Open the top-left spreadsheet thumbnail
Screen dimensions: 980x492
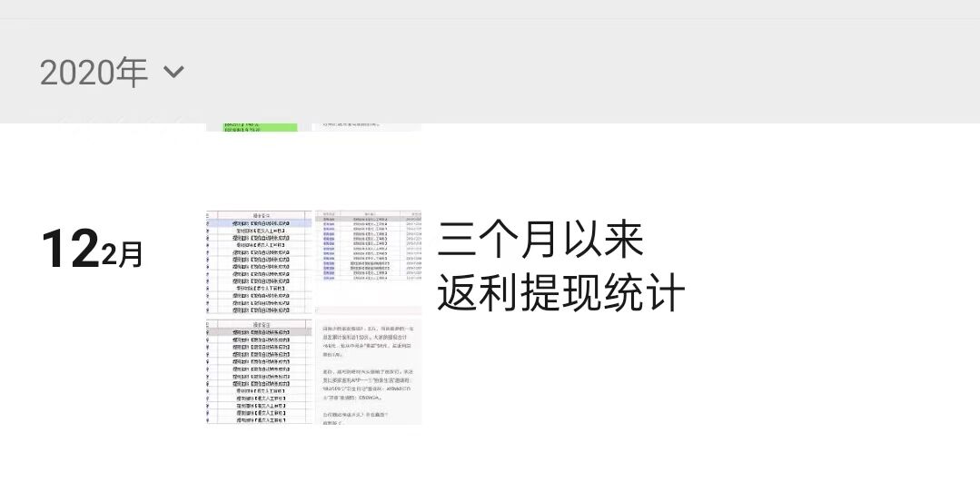(259, 263)
